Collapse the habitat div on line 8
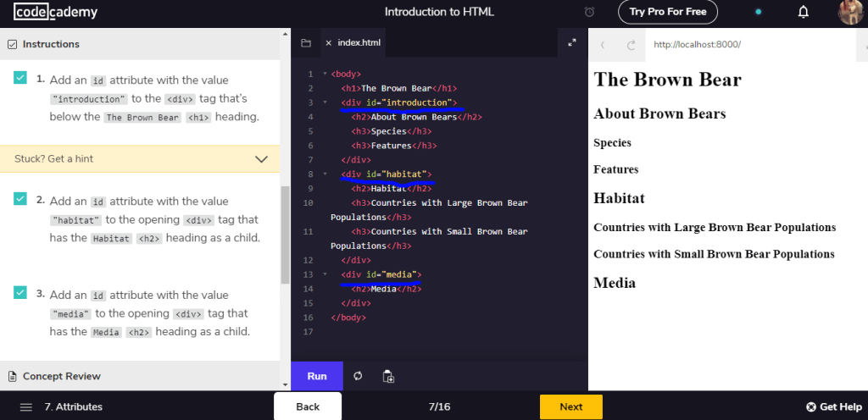The image size is (868, 420). (324, 174)
